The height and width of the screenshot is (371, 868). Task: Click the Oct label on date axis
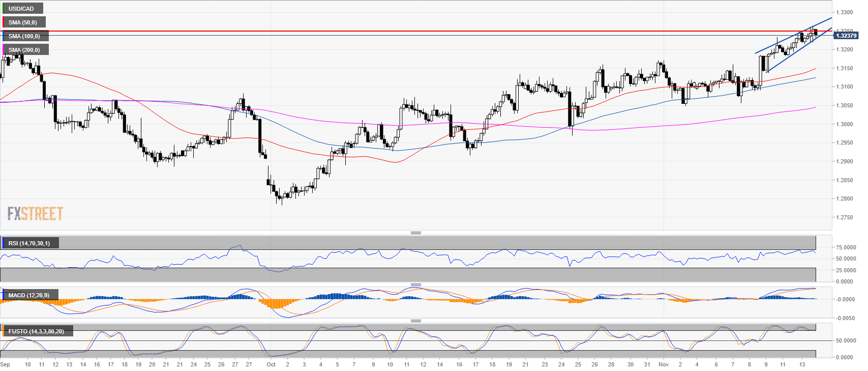click(271, 364)
